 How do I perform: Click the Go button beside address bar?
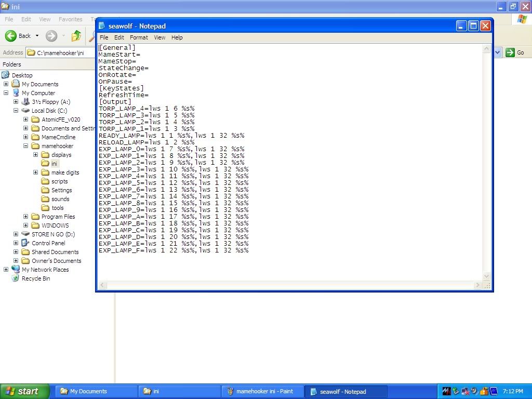click(515, 52)
